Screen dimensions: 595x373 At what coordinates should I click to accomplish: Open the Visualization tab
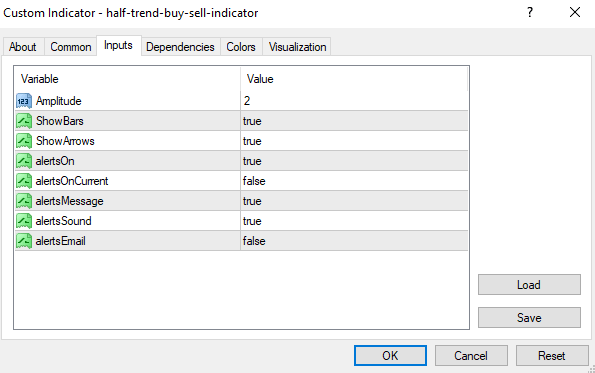tap(298, 47)
